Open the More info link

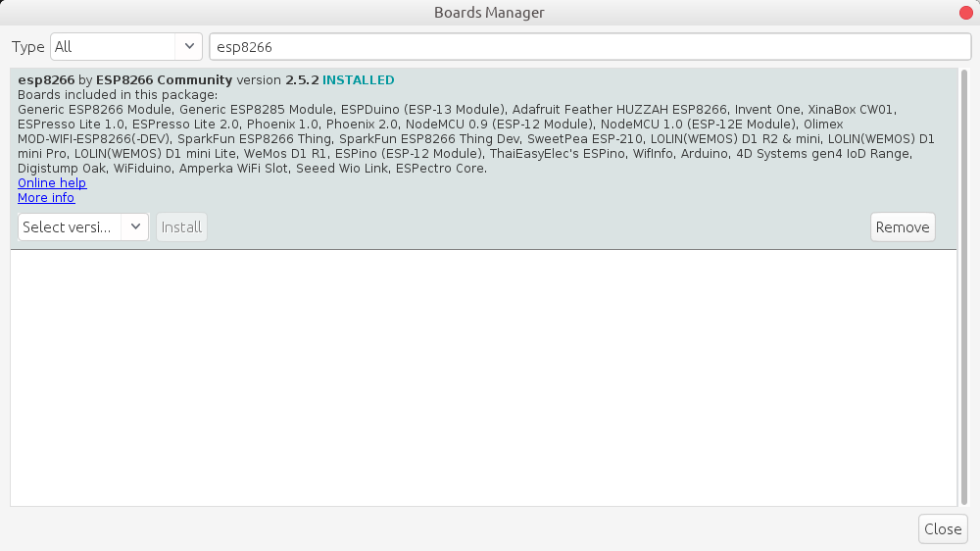coord(46,198)
